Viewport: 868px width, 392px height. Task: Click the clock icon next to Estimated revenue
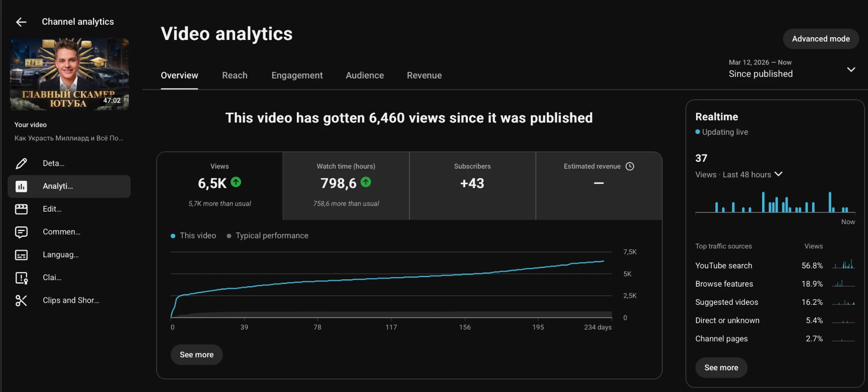pos(630,166)
